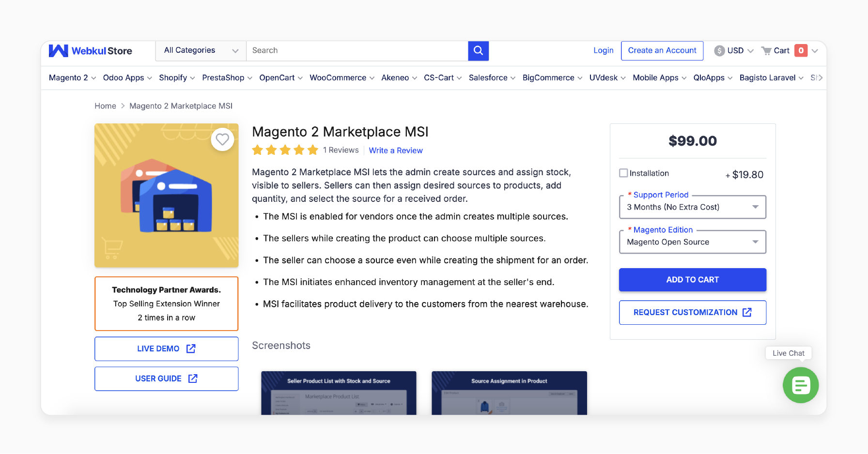
Task: Expand the Odoo Apps menu
Action: click(127, 78)
